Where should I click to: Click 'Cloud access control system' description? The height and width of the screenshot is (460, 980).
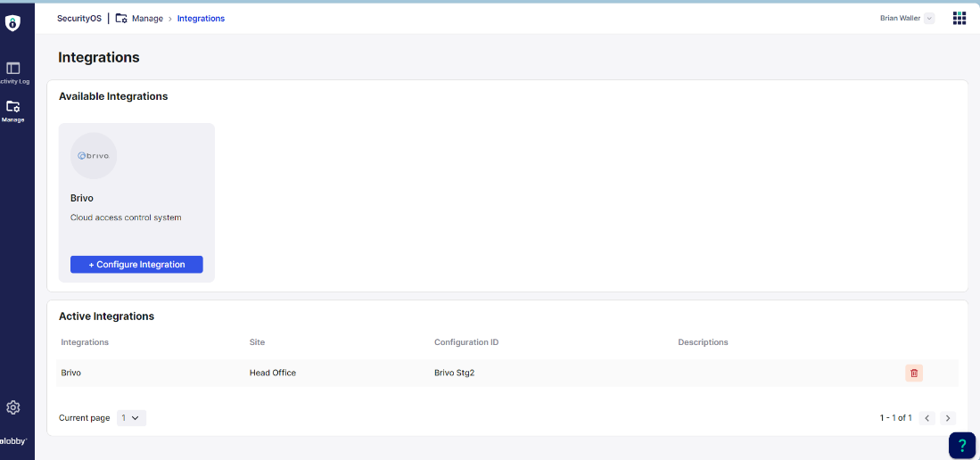coord(126,218)
